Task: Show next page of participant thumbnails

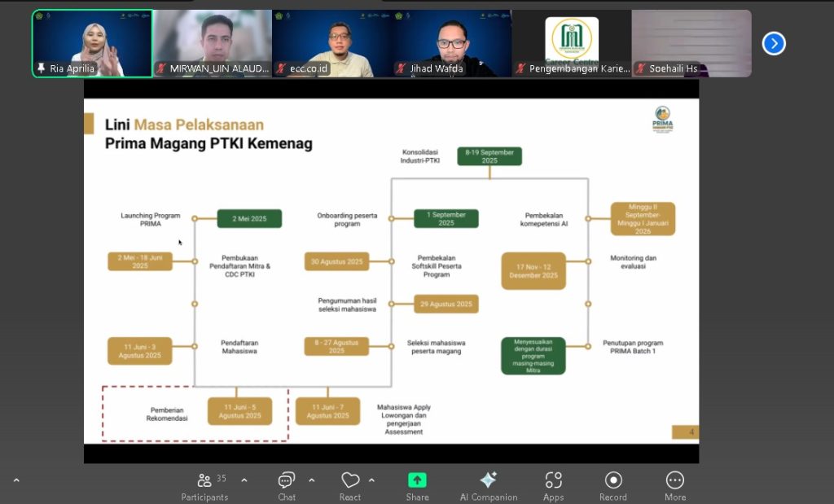Action: point(774,44)
